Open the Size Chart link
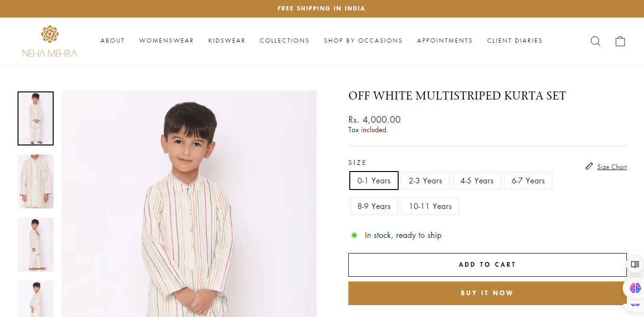The image size is (644, 317). (612, 167)
